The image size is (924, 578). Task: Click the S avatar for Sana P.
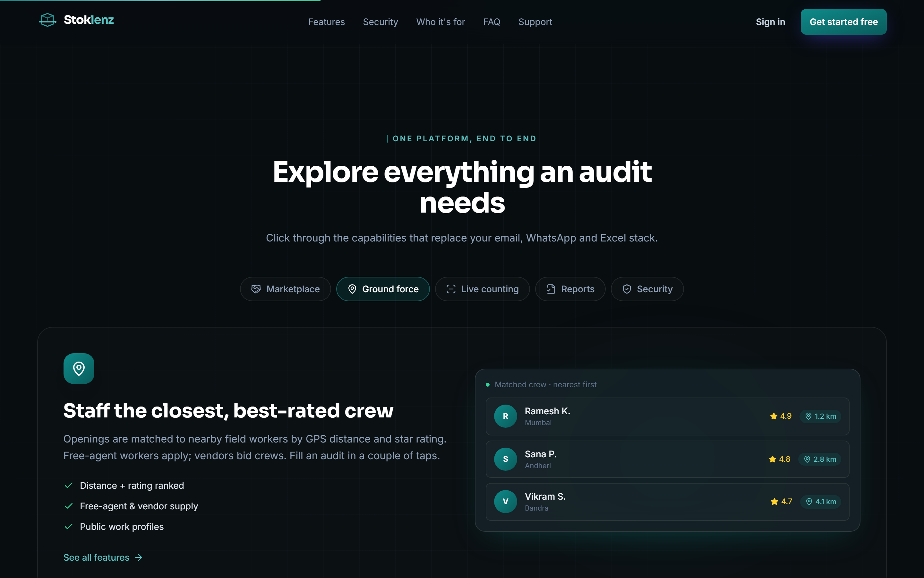(505, 459)
